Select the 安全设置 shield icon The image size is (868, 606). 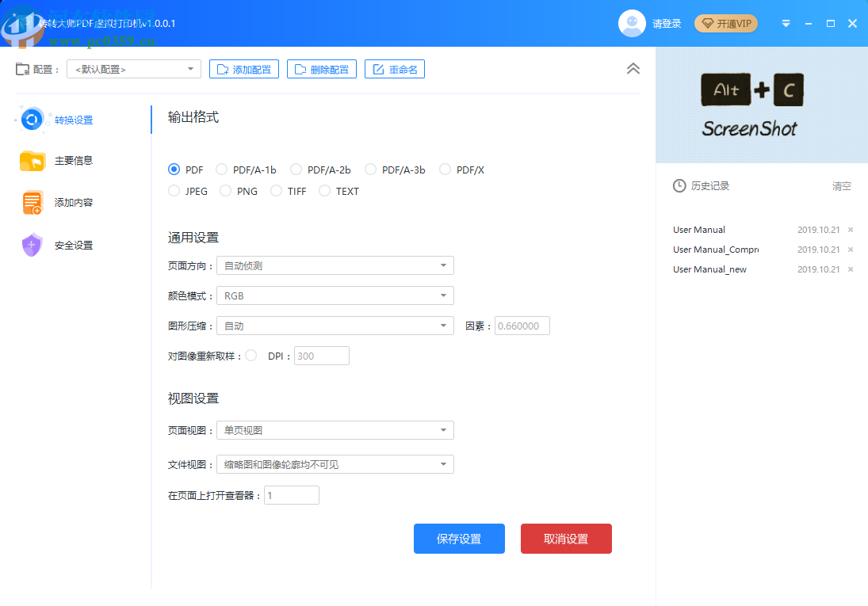pyautogui.click(x=31, y=245)
